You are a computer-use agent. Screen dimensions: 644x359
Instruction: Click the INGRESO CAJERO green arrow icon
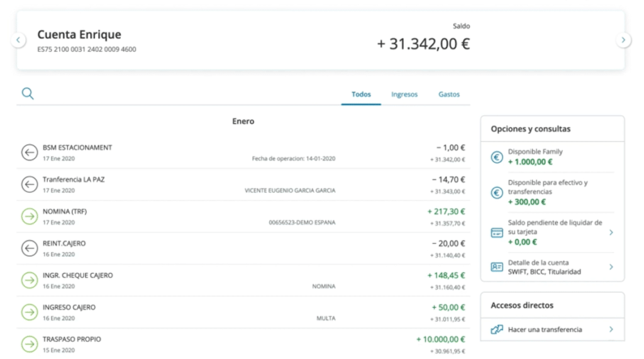(30, 312)
